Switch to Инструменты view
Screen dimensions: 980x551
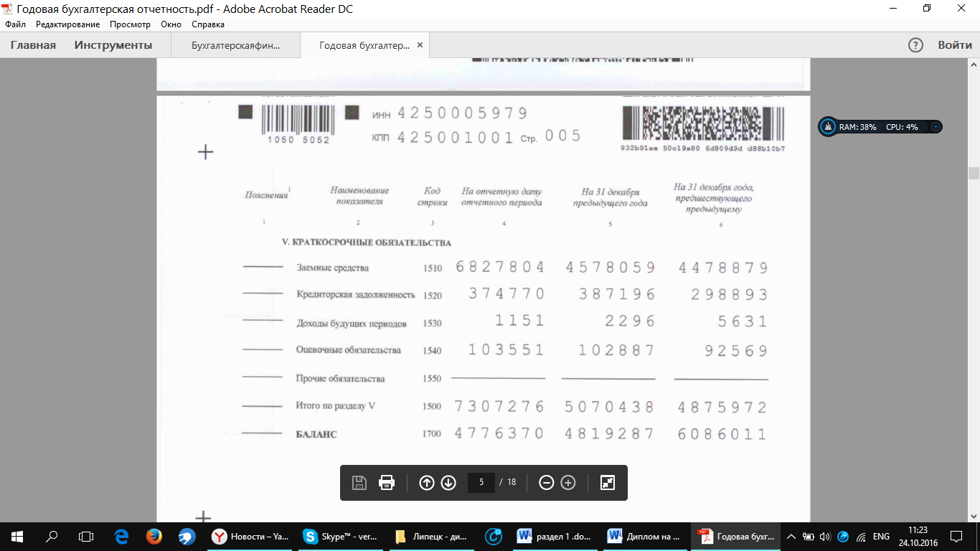(x=113, y=45)
